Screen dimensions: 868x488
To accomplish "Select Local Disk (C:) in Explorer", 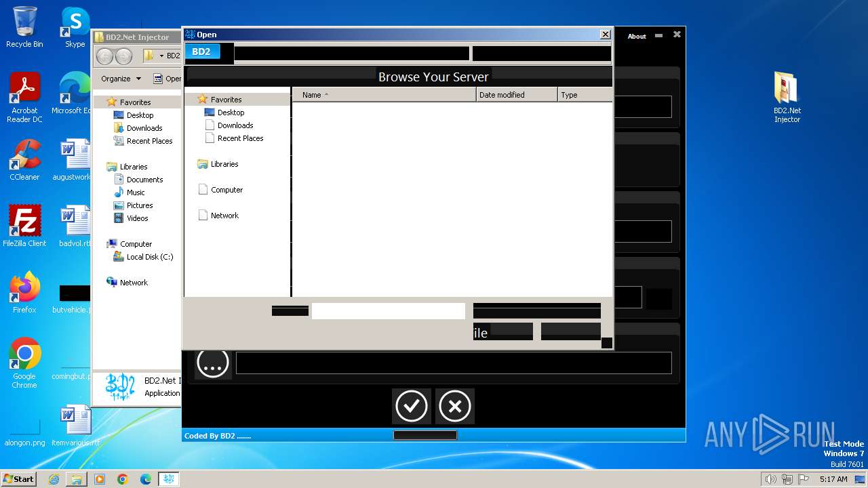I will click(x=149, y=257).
